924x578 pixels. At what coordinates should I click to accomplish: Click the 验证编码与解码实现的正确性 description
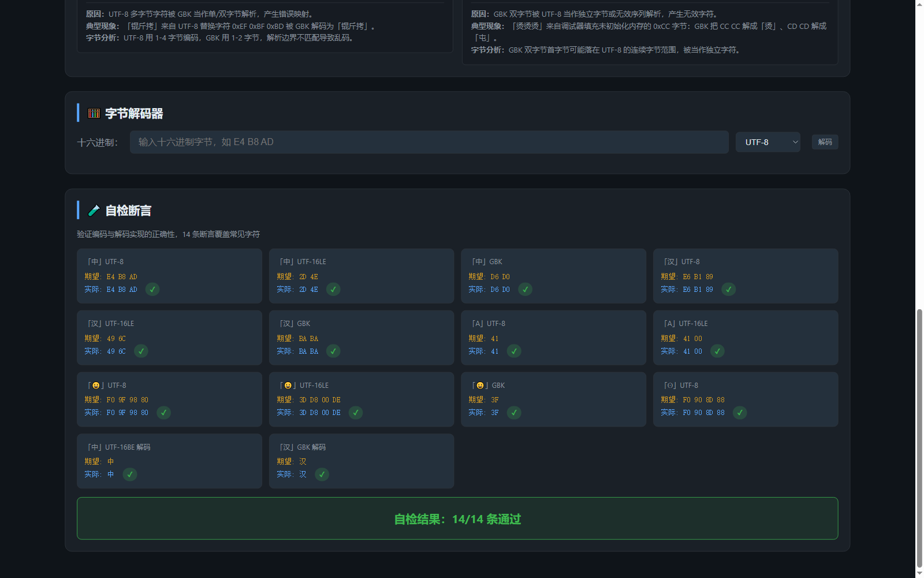click(x=169, y=234)
